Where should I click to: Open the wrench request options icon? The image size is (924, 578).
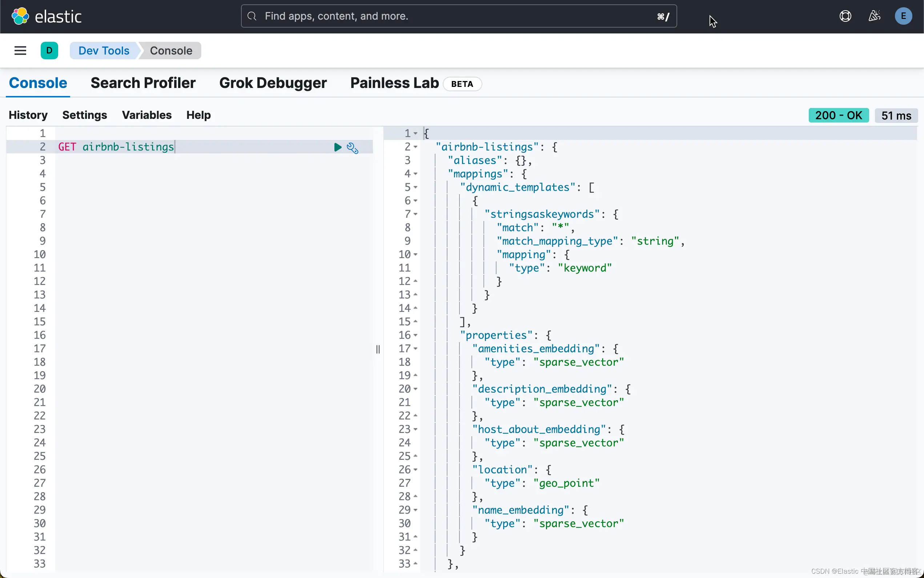(352, 148)
